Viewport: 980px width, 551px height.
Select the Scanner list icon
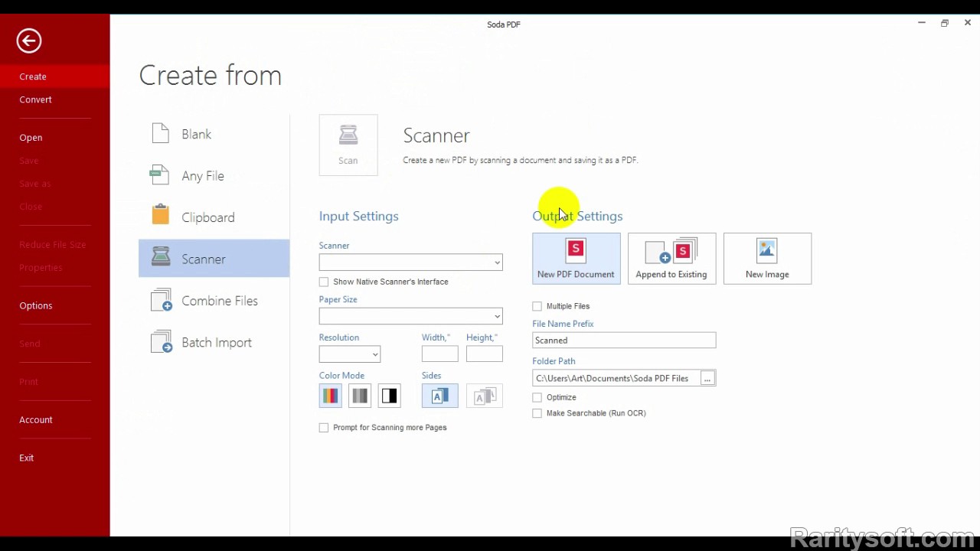161,256
